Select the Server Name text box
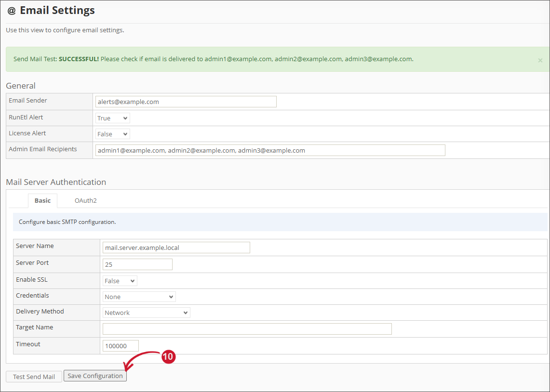 (x=176, y=248)
